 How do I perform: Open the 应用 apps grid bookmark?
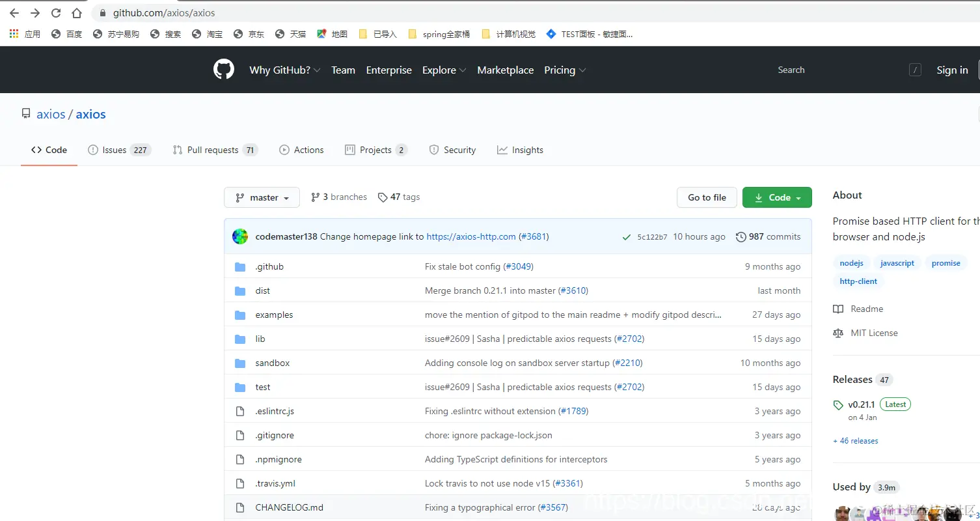coord(25,34)
